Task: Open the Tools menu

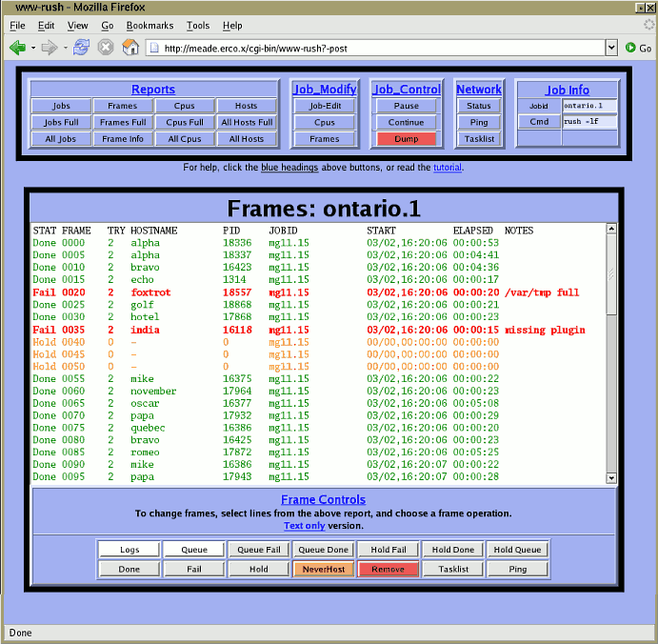Action: 198,26
